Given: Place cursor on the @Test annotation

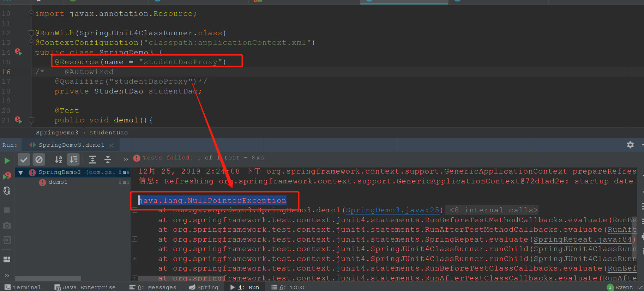Looking at the screenshot, I should tap(67, 110).
